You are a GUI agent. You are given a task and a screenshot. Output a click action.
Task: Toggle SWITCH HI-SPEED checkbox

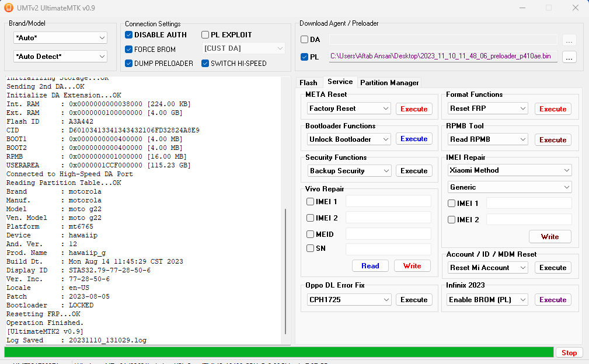click(205, 64)
